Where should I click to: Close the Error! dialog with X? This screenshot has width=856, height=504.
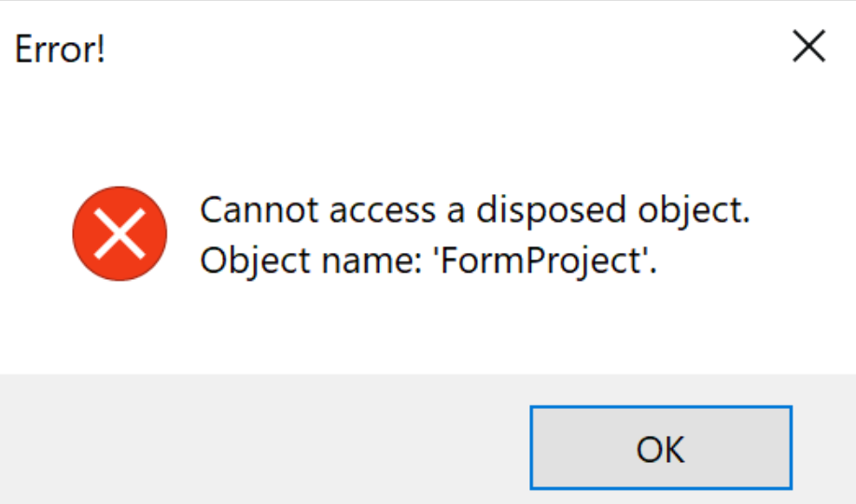(808, 46)
